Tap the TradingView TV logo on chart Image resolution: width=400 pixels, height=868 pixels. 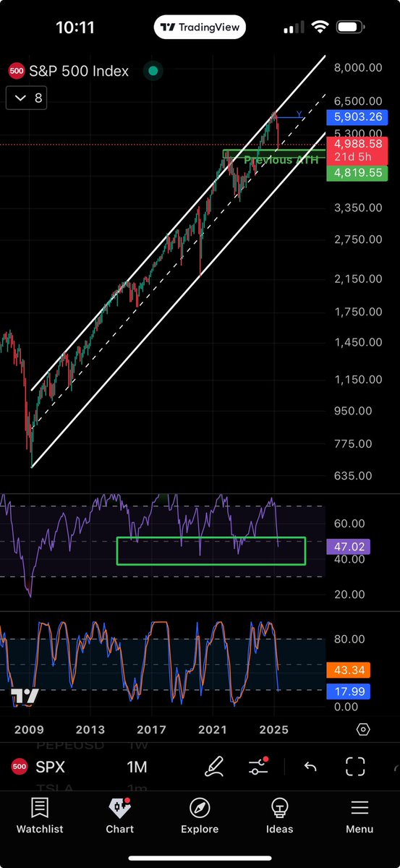[x=25, y=696]
